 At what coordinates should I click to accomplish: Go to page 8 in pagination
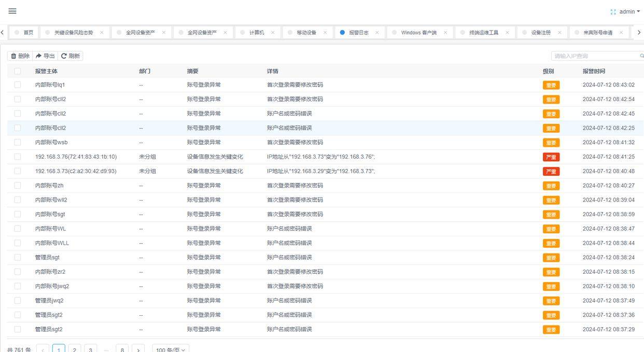pyautogui.click(x=122, y=350)
